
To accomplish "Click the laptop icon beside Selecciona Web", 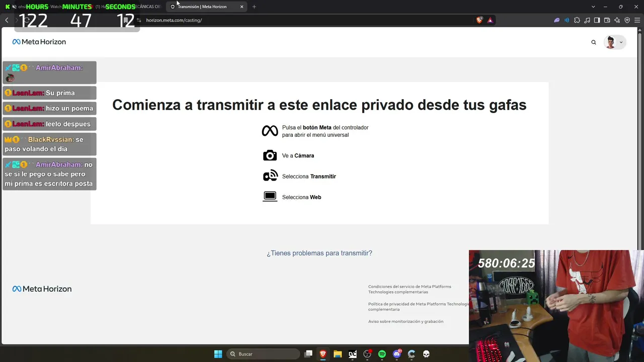I will [270, 197].
